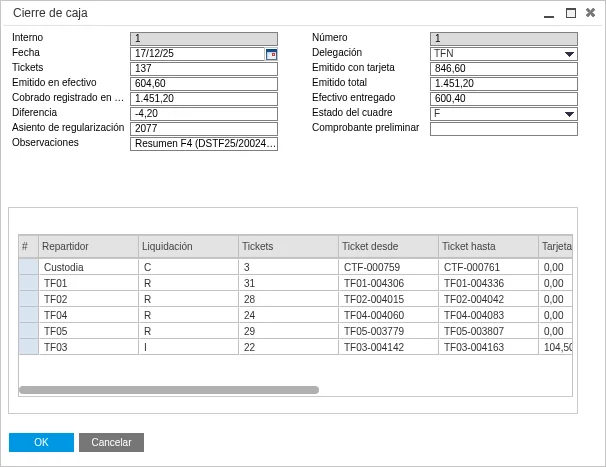This screenshot has height=467, width=606.
Task: Click the horizontal scrollbar of the table
Action: (169, 390)
